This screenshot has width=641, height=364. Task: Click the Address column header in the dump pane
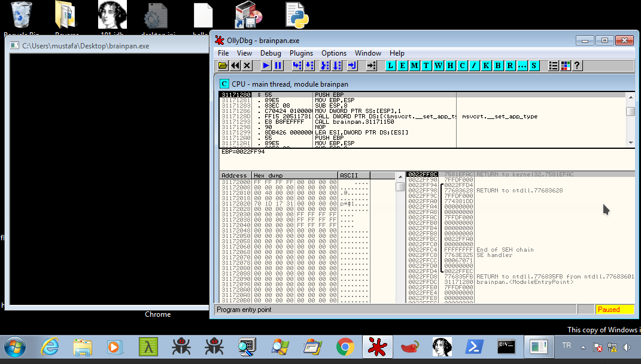click(235, 176)
